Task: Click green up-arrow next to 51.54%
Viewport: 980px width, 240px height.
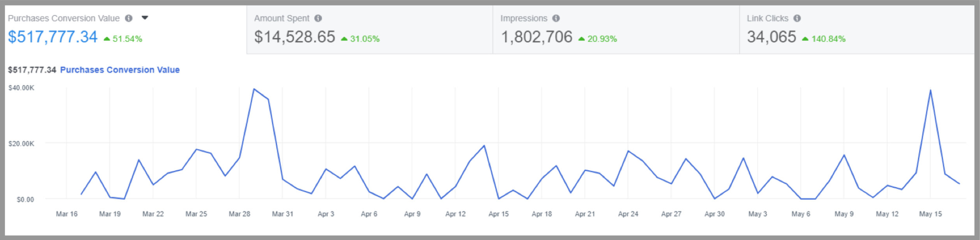Action: [x=107, y=39]
